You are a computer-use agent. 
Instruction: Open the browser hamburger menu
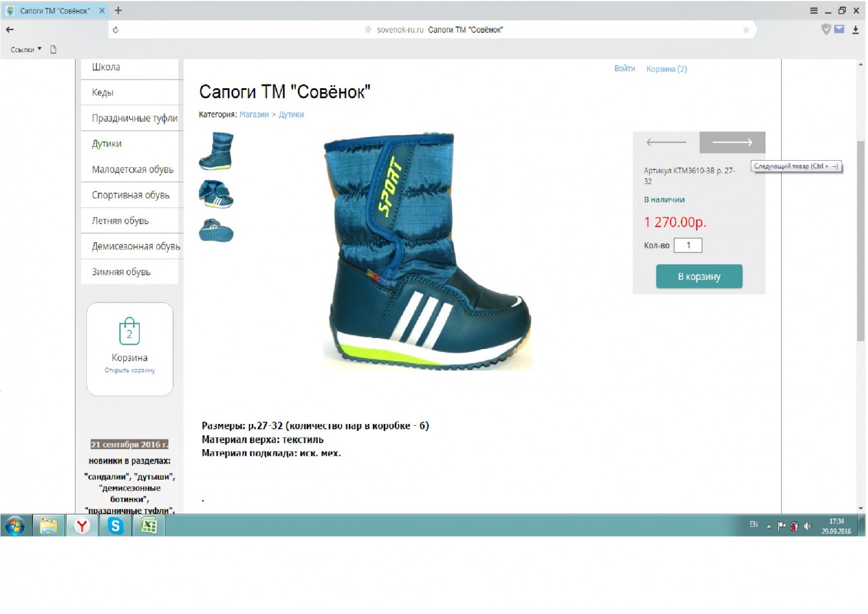(x=813, y=10)
